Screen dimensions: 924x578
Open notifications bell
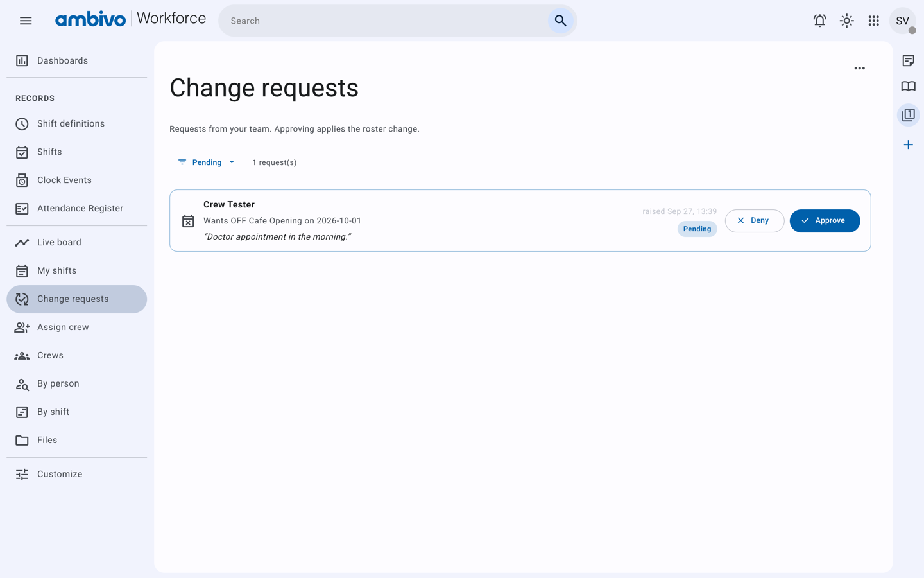819,21
